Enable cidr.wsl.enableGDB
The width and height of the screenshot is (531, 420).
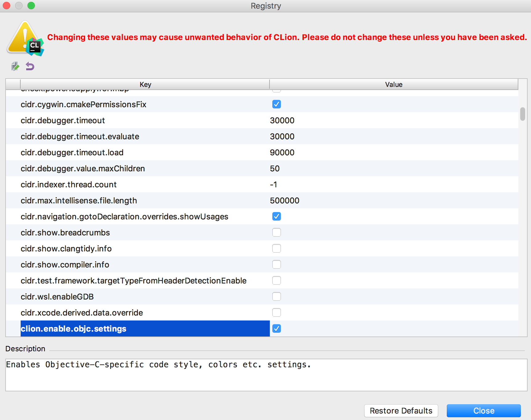click(277, 296)
